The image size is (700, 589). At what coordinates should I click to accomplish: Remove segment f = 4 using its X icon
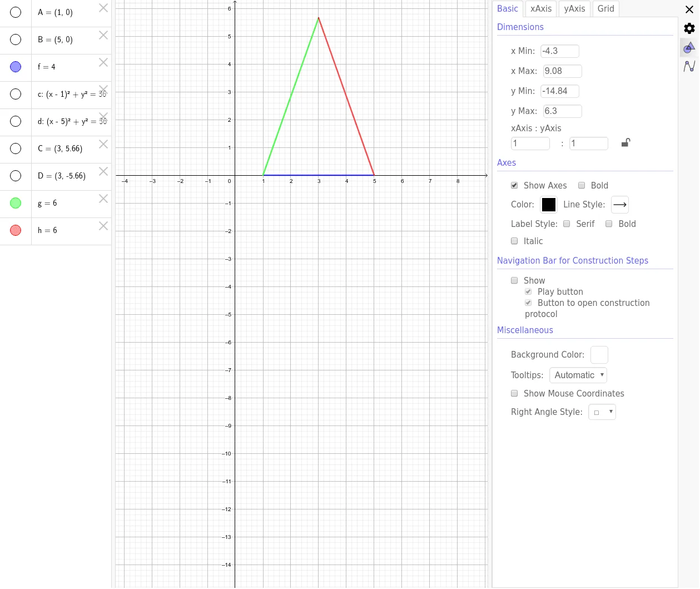[103, 62]
